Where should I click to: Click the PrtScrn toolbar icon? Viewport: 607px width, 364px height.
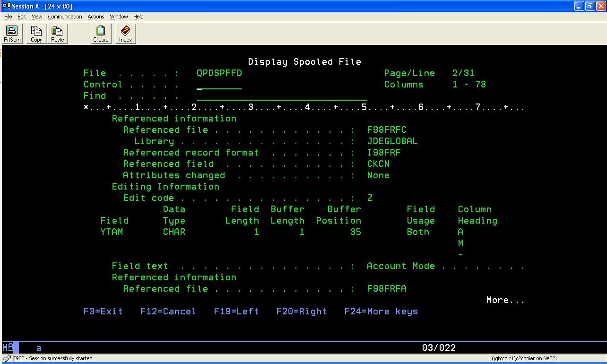[12, 34]
